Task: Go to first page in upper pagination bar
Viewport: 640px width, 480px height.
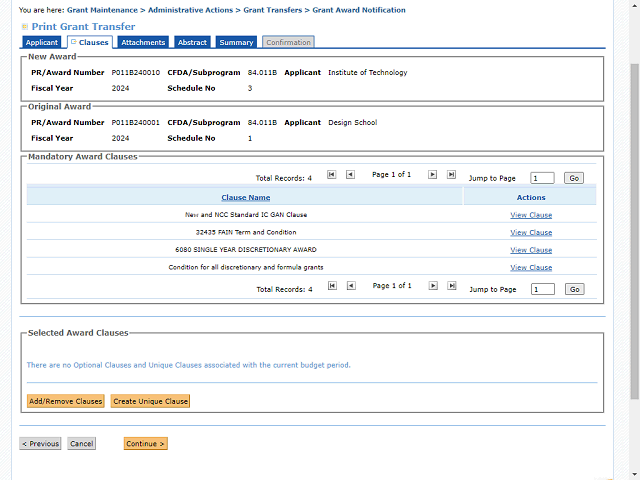Action: click(332, 174)
